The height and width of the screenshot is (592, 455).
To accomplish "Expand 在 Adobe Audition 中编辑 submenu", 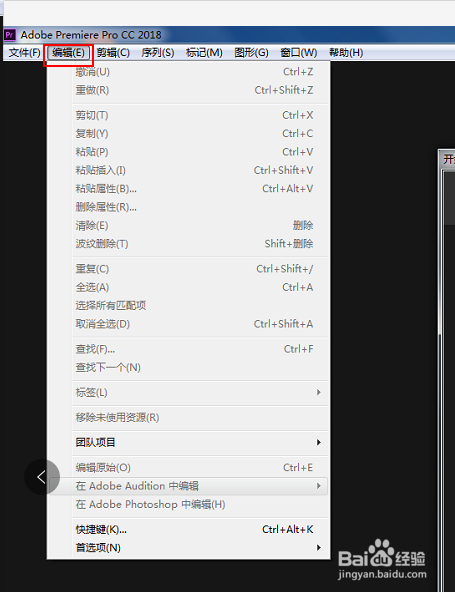I will tap(189, 486).
